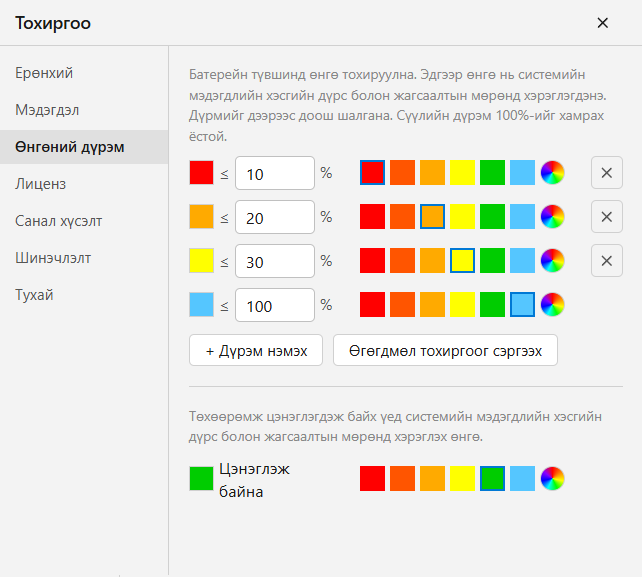642x577 pixels.
Task: Pick yellow swatch for Цэнэглэж байна
Action: pyautogui.click(x=462, y=478)
